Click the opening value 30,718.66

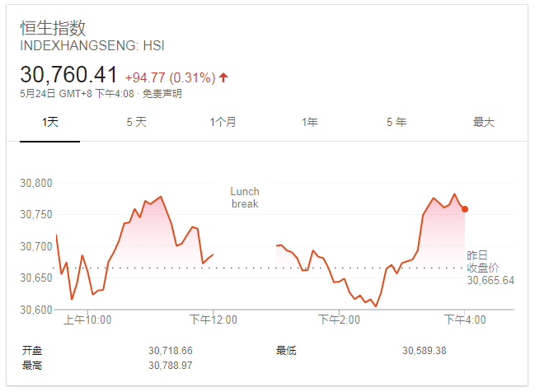[171, 351]
